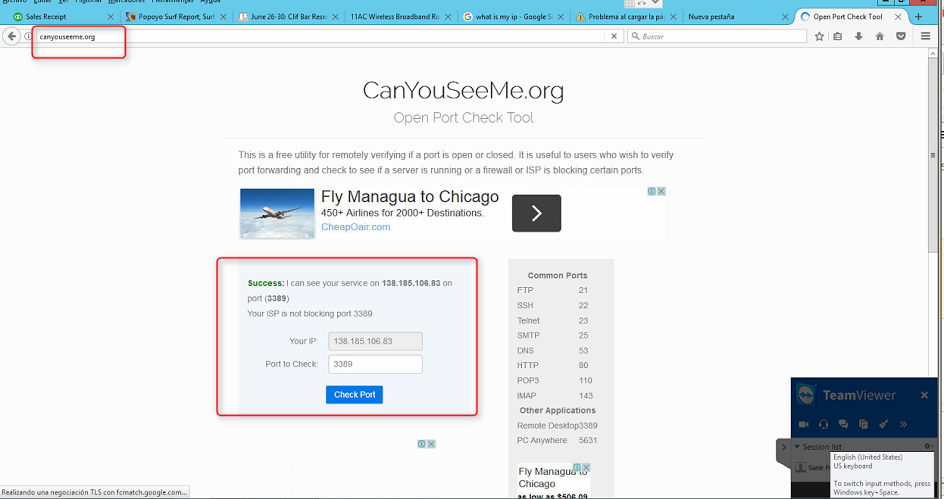Open site info icon beside the URL
Viewport: 944px width, 499px height.
pyautogui.click(x=28, y=36)
